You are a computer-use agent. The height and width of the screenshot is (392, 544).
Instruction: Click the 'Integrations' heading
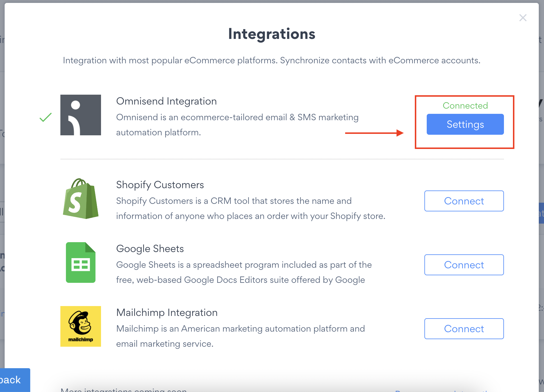coord(272,34)
